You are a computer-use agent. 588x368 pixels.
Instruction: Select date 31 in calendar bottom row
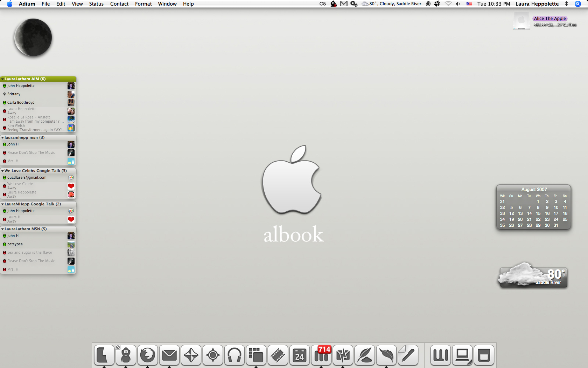coord(556,225)
